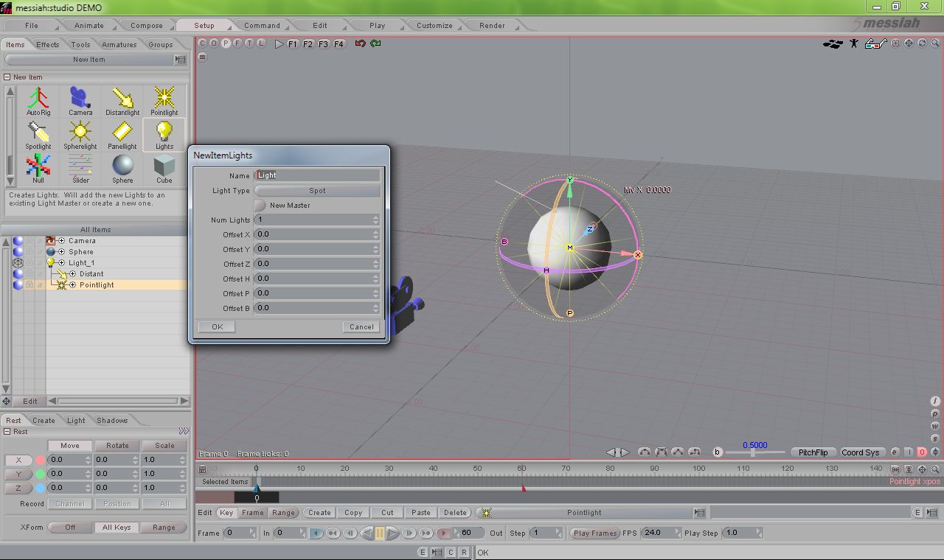The width and height of the screenshot is (944, 560).
Task: Add a Panellight item
Action: tap(122, 135)
